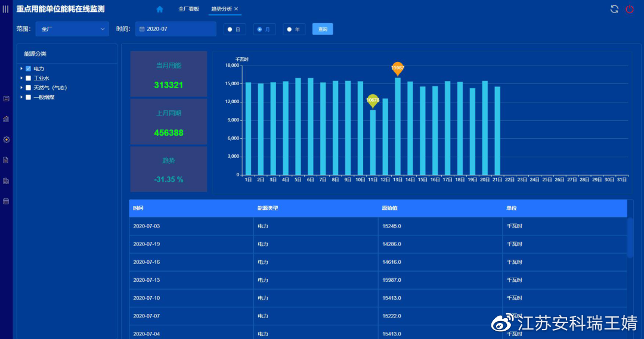Check the 天然气（气态） checkbox

(x=29, y=88)
